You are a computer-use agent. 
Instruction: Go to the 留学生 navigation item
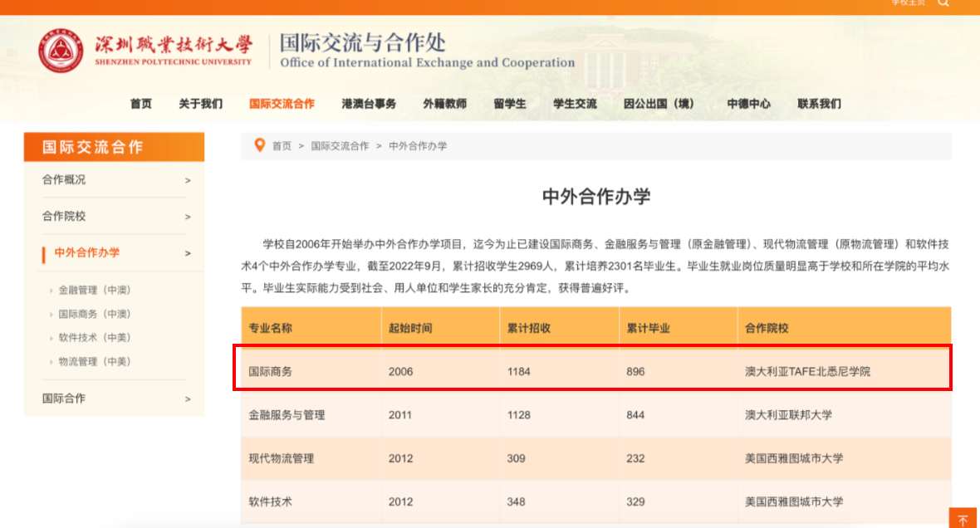click(x=509, y=104)
